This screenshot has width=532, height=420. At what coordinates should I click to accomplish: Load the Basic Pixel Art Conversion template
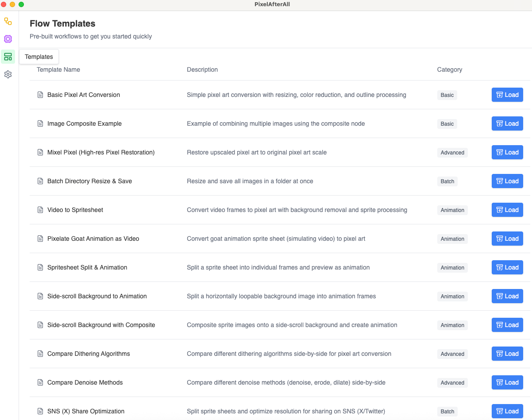507,95
